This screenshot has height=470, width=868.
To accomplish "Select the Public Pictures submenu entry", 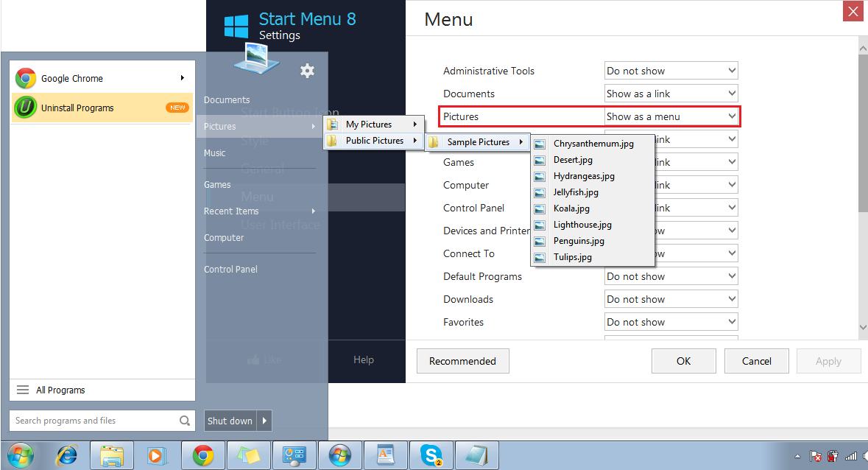I will pos(374,141).
